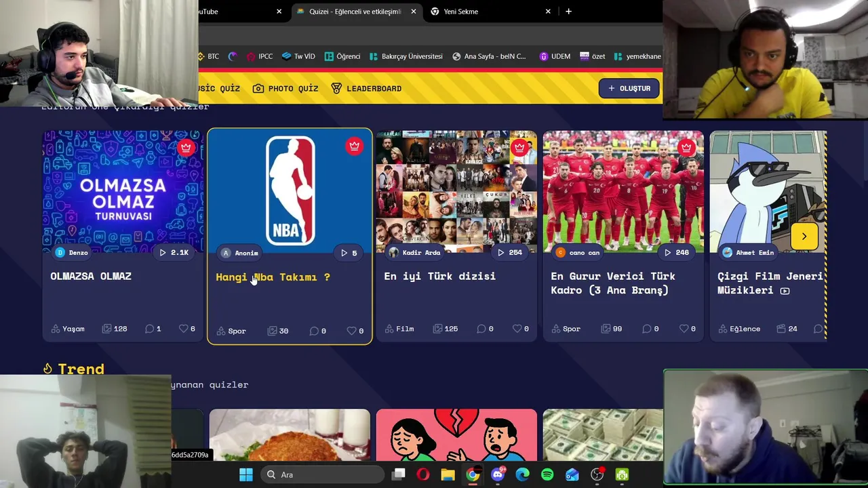This screenshot has width=868, height=488.
Task: Close the Yeni Sekme tab
Action: click(x=548, y=12)
